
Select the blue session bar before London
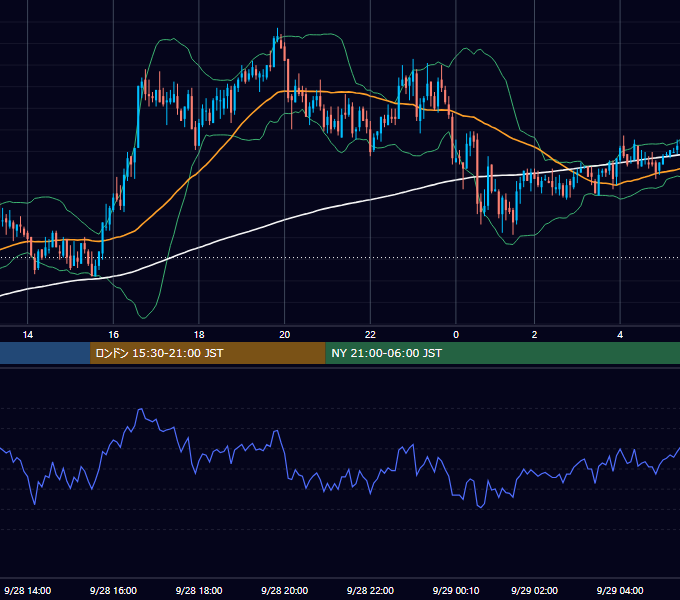(45, 353)
